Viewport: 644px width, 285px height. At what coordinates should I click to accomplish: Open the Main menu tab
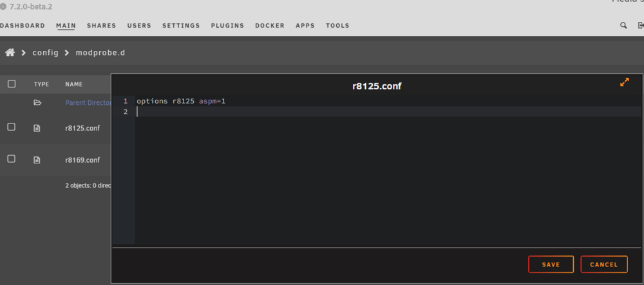[66, 26]
